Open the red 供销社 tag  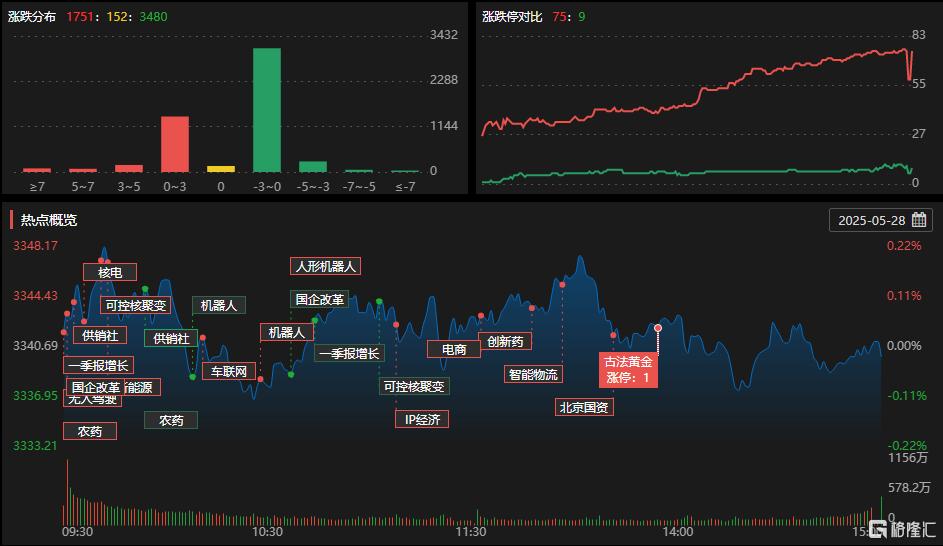click(x=100, y=335)
